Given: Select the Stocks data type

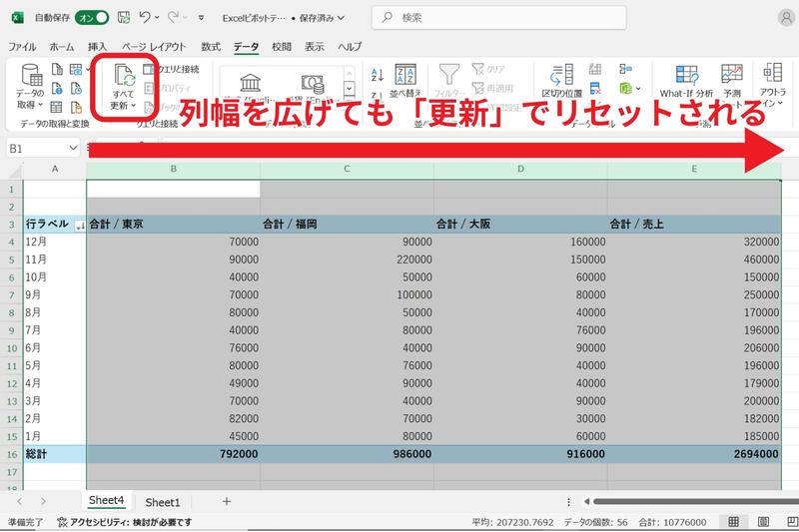Looking at the screenshot, I should [x=251, y=84].
